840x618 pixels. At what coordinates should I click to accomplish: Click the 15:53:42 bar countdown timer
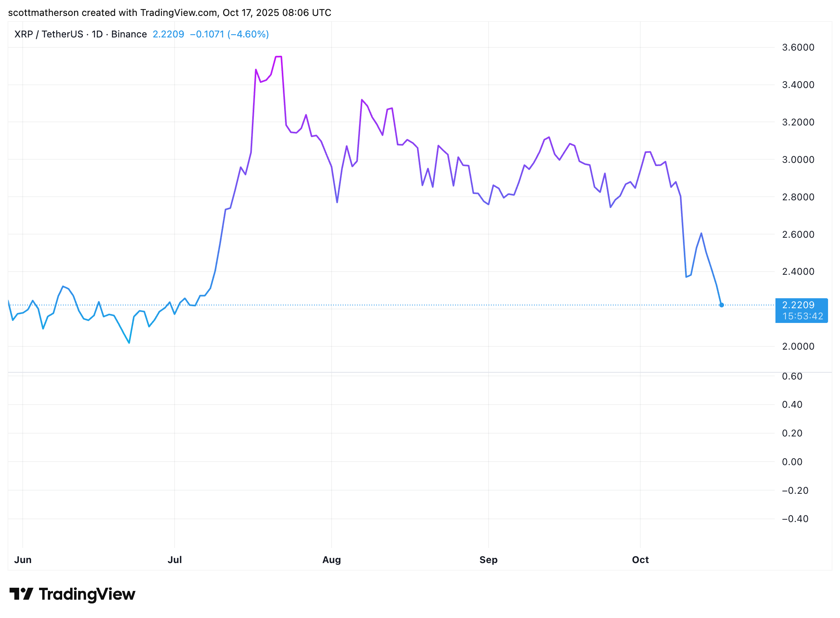(802, 316)
